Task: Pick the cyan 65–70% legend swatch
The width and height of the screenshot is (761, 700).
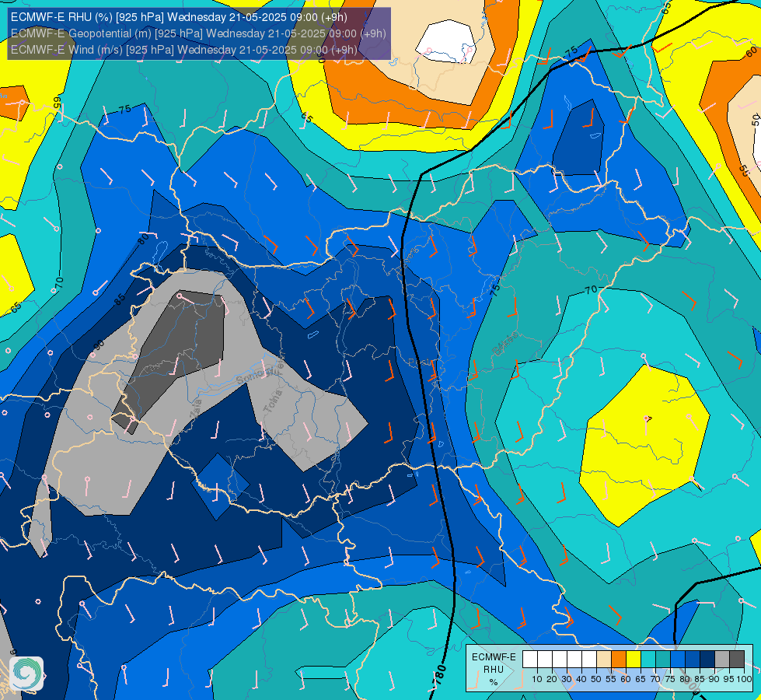Action: click(648, 659)
